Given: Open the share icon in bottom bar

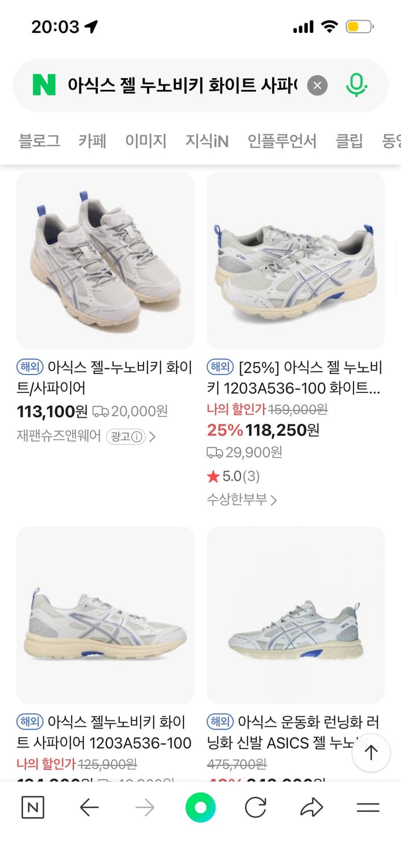Looking at the screenshot, I should coord(312,807).
